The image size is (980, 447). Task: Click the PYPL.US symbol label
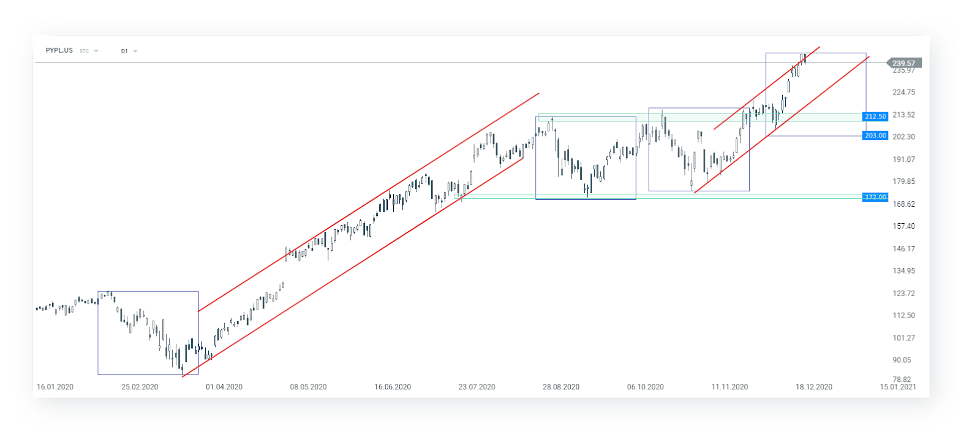tap(59, 51)
